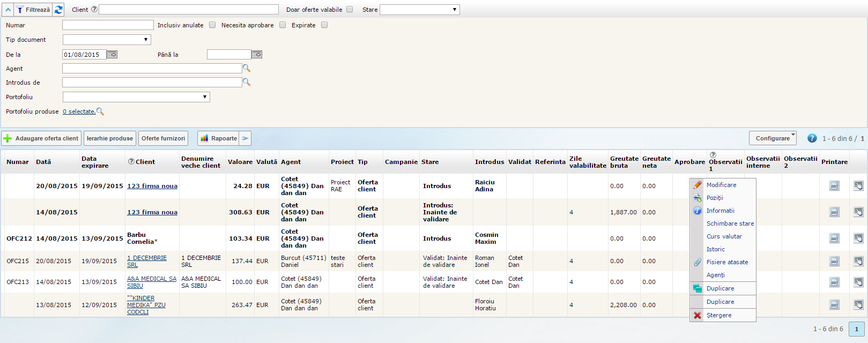
Task: Click the refresh icon beside Filtrează
Action: [58, 10]
